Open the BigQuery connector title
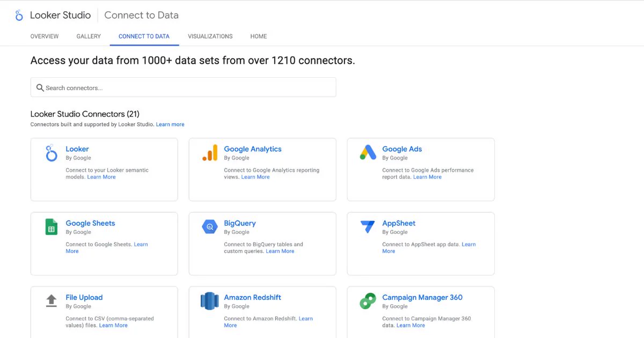The height and width of the screenshot is (338, 644). 240,223
